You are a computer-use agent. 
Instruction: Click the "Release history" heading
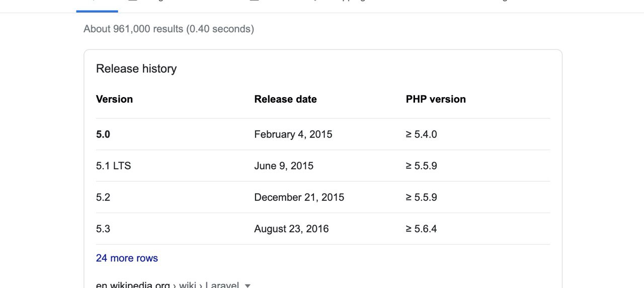tap(136, 69)
